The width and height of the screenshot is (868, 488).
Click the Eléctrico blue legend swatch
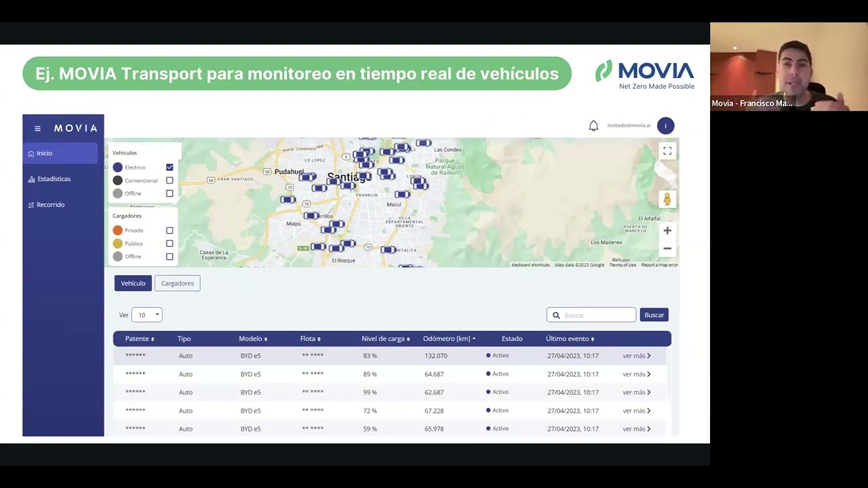118,167
